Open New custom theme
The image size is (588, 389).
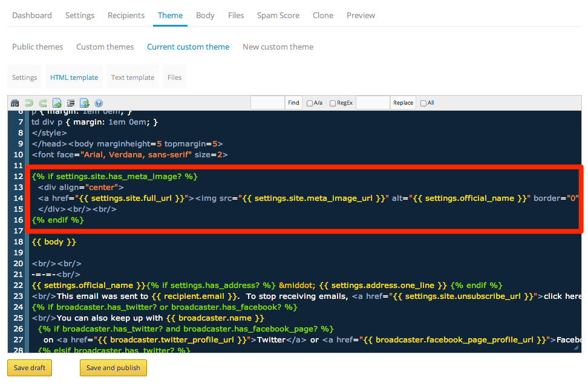[278, 47]
